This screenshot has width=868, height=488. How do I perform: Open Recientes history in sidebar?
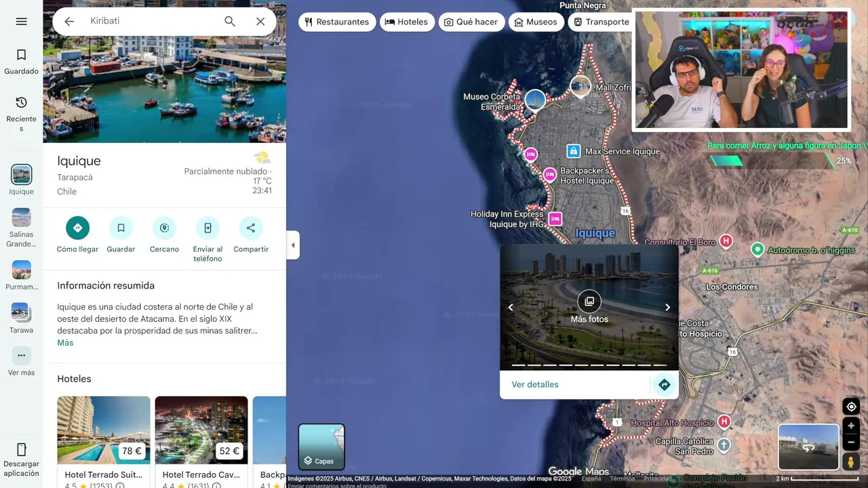[x=21, y=114]
